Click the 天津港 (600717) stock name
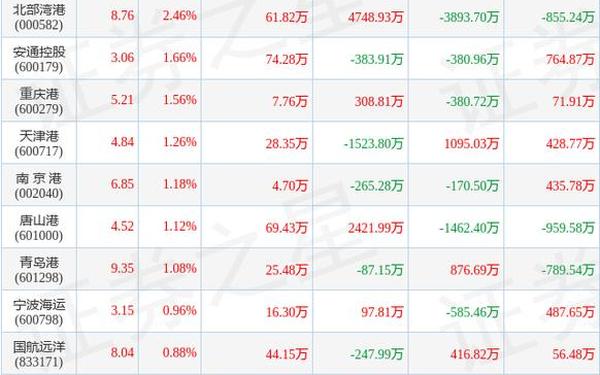 click(x=39, y=143)
